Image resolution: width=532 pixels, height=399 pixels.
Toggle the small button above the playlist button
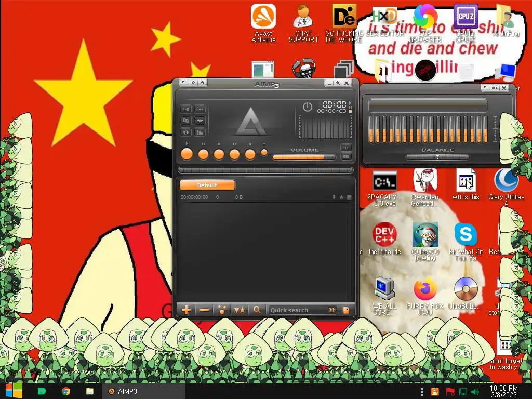[x=346, y=148]
